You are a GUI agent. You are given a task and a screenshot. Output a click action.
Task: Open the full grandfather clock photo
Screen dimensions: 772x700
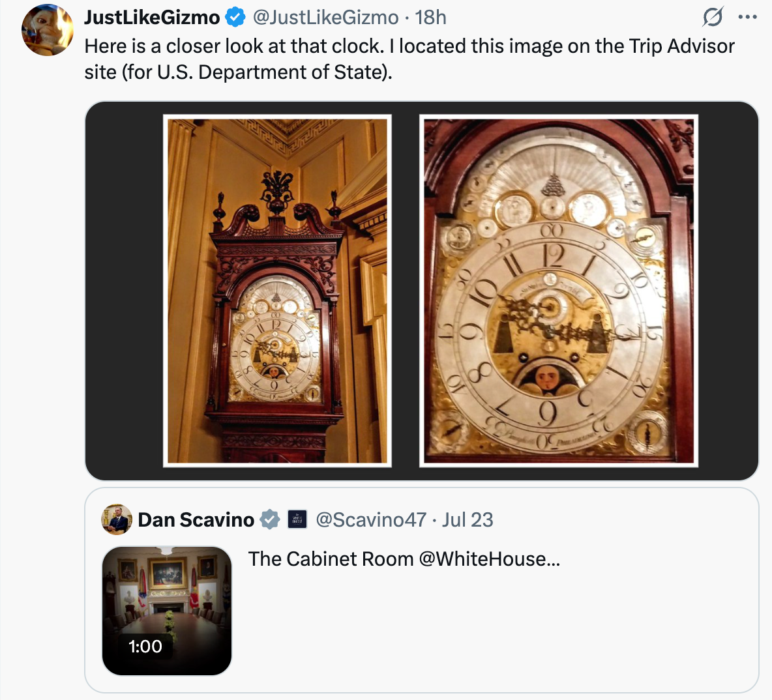[x=277, y=291]
